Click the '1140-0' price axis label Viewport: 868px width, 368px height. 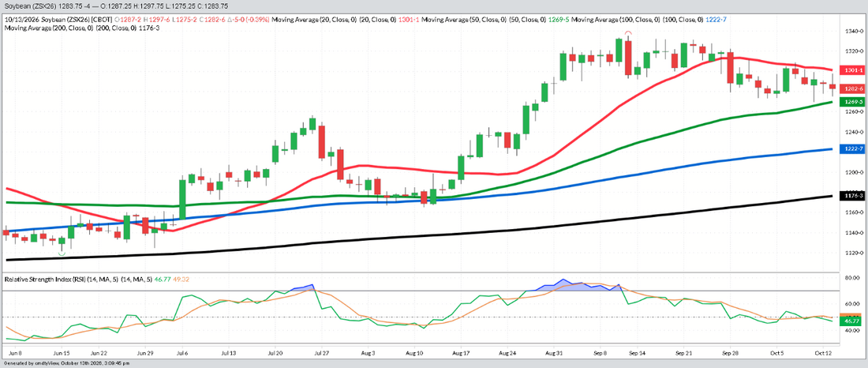click(x=854, y=233)
